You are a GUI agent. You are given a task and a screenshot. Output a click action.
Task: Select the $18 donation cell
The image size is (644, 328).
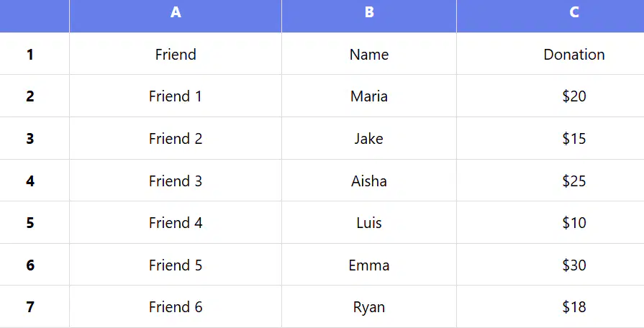(550, 306)
